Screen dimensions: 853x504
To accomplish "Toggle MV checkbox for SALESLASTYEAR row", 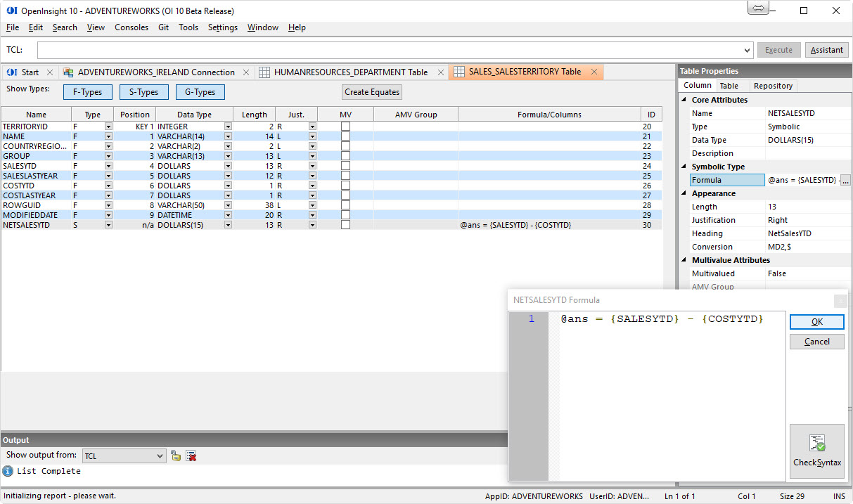I will tap(345, 176).
